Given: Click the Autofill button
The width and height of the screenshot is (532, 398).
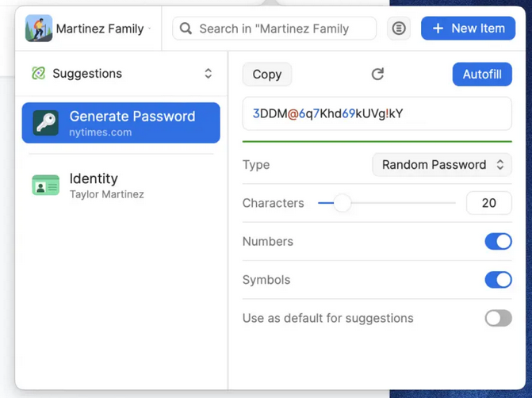Looking at the screenshot, I should (x=482, y=74).
